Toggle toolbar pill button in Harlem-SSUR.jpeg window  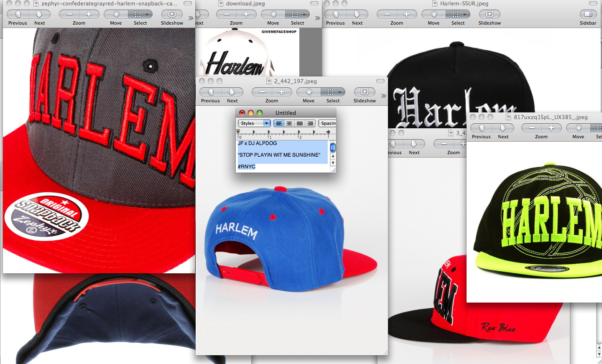coord(593,3)
